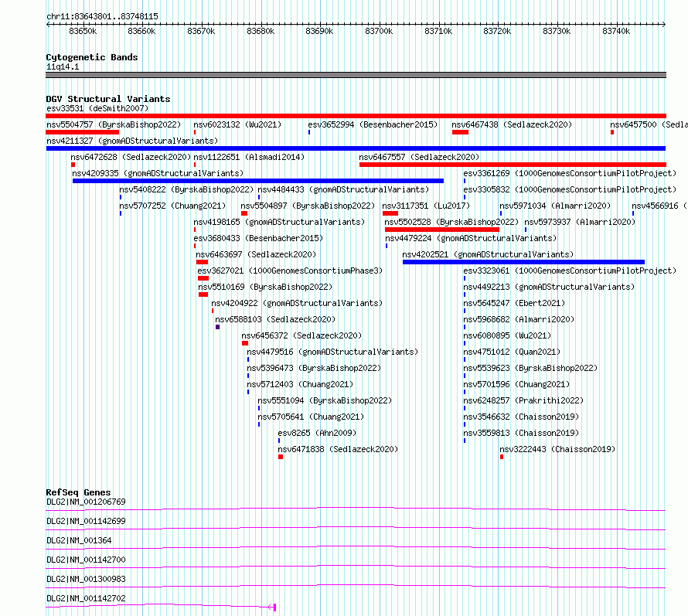Viewport: 688px width, 616px height.
Task: Open nsv5504757 (ByrskaBishop2022) variant
Action: click(114, 124)
